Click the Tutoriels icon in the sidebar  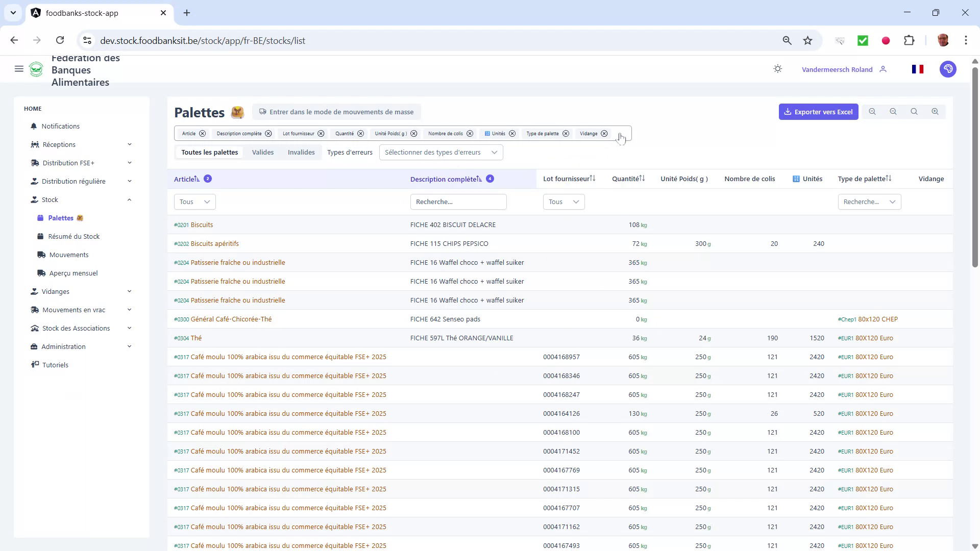click(35, 364)
